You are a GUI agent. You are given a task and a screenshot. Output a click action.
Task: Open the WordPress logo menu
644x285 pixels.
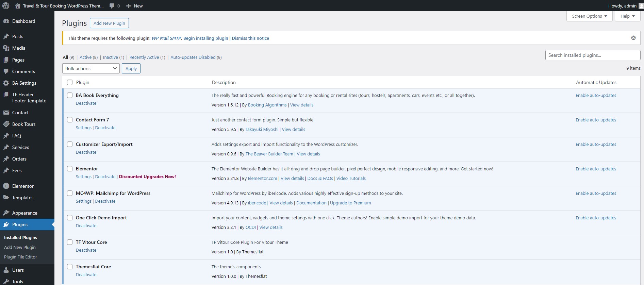click(6, 6)
